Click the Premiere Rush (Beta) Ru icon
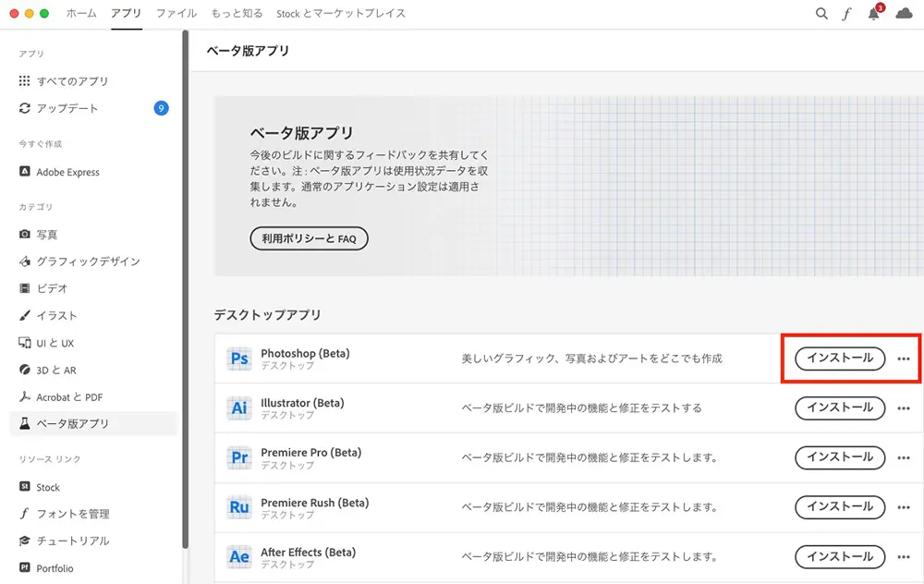The width and height of the screenshot is (924, 584). click(x=239, y=506)
